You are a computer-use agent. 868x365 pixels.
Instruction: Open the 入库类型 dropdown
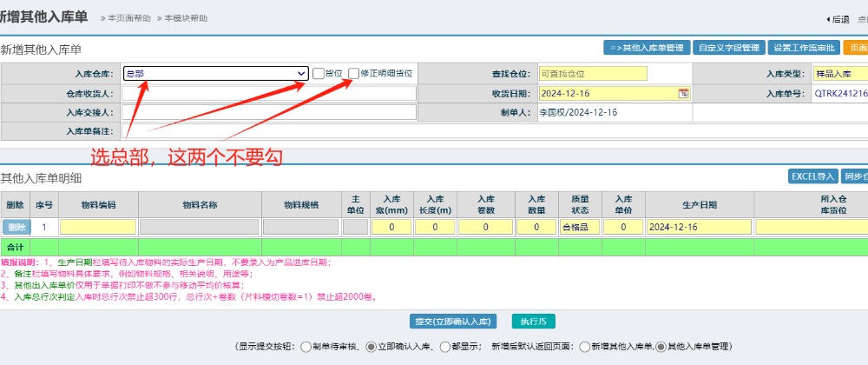[x=838, y=74]
